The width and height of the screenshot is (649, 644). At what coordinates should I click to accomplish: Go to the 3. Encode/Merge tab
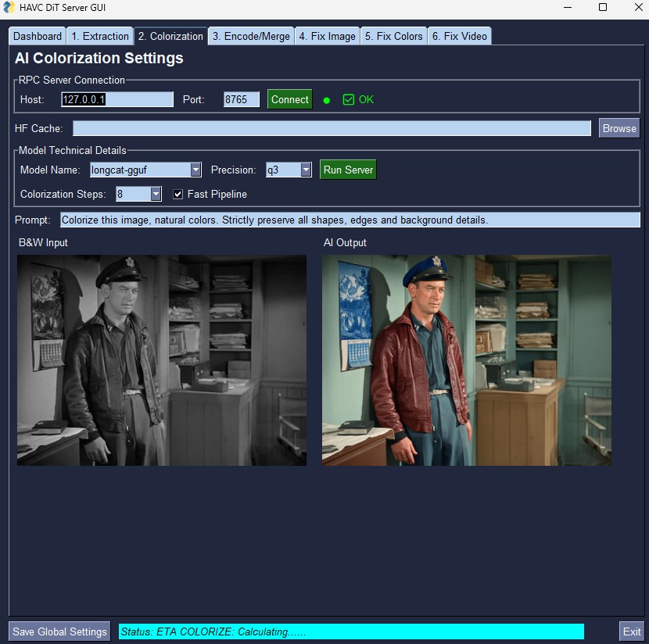[x=251, y=37]
